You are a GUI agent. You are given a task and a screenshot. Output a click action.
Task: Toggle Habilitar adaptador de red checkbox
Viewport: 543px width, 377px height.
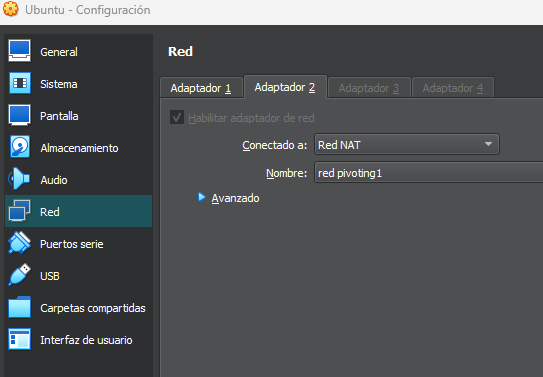tap(177, 118)
